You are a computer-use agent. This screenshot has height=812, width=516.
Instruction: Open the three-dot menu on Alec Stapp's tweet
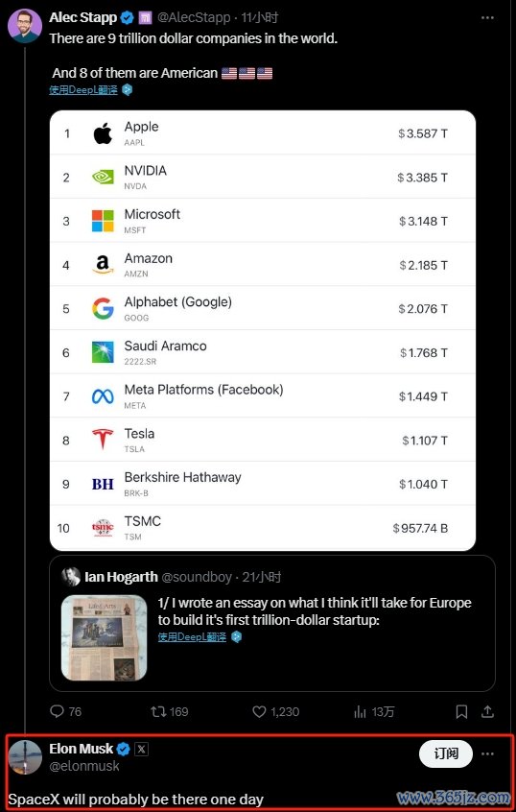click(487, 17)
